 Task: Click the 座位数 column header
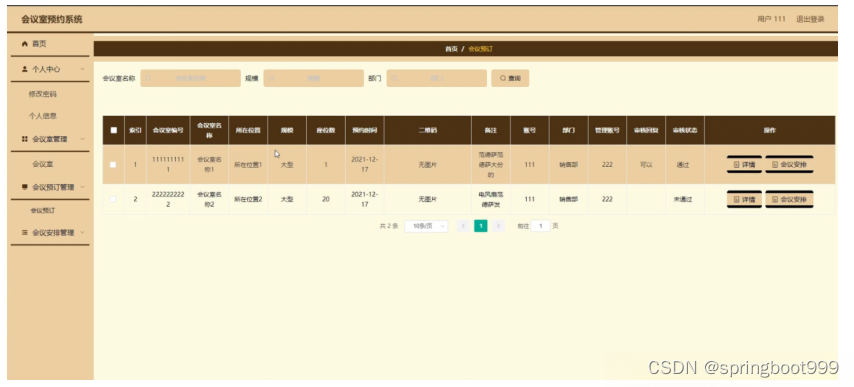coord(326,130)
